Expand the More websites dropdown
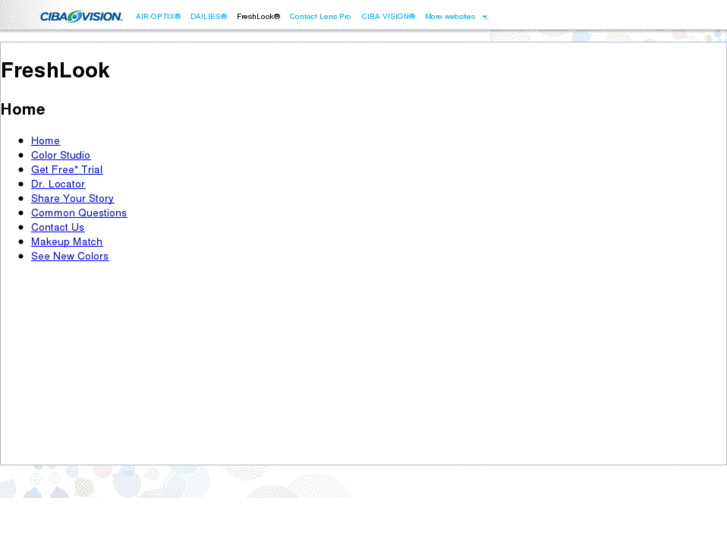 450,16
